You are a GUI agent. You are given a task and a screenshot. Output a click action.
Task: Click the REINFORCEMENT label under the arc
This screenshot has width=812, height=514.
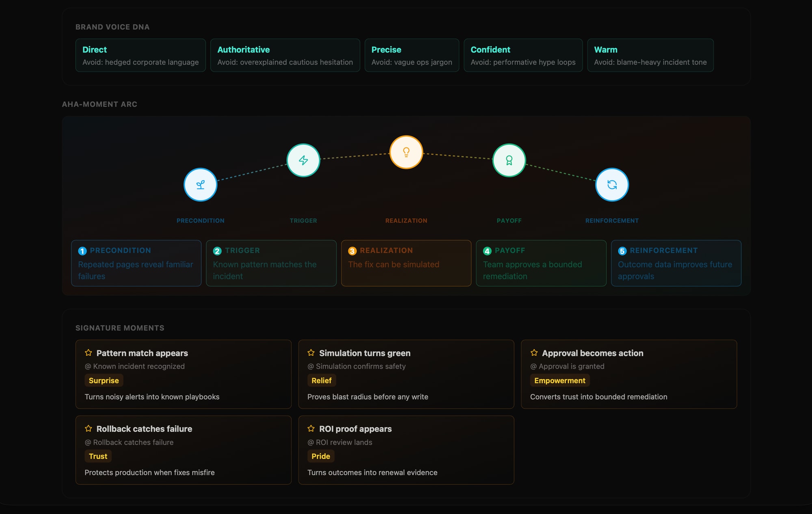[x=612, y=220]
